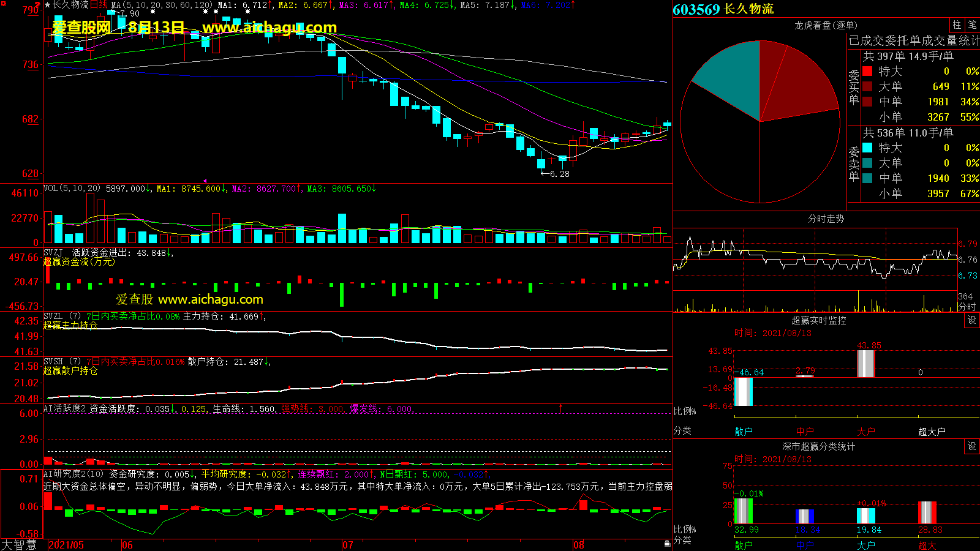Click the red question mark icon near top-left
The height and width of the screenshot is (551, 980).
37,5
